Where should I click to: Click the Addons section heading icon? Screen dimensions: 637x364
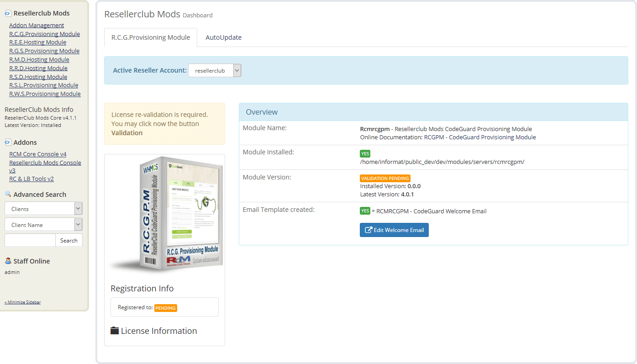pos(8,142)
